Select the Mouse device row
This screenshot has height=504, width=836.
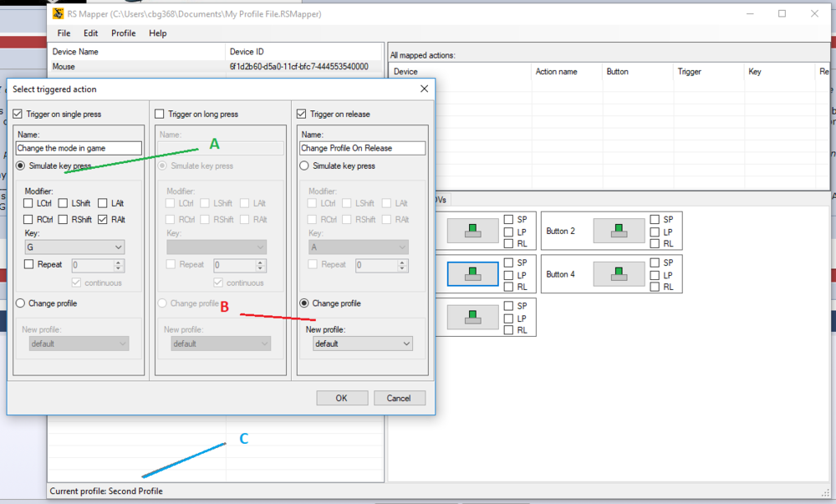click(216, 67)
